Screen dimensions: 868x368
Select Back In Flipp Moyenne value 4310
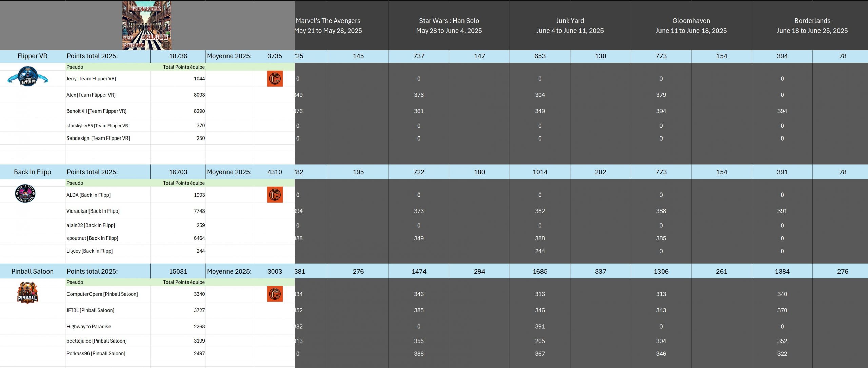point(274,172)
